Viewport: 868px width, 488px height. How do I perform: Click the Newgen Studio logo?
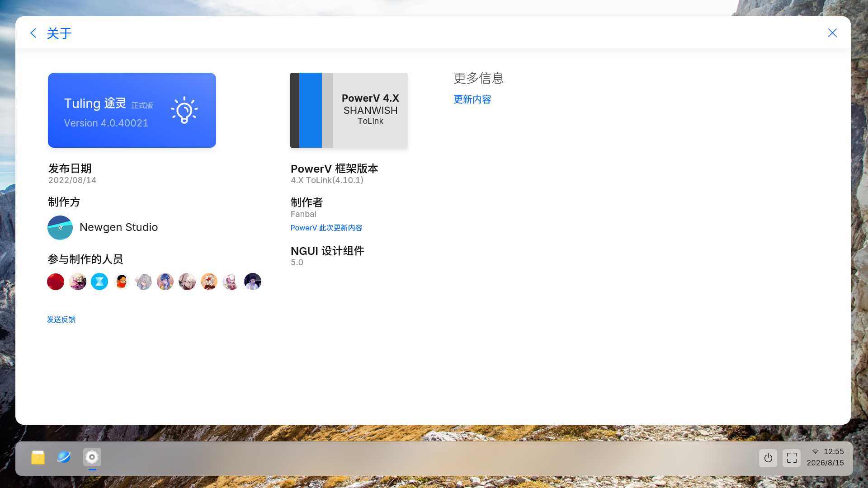coord(60,227)
